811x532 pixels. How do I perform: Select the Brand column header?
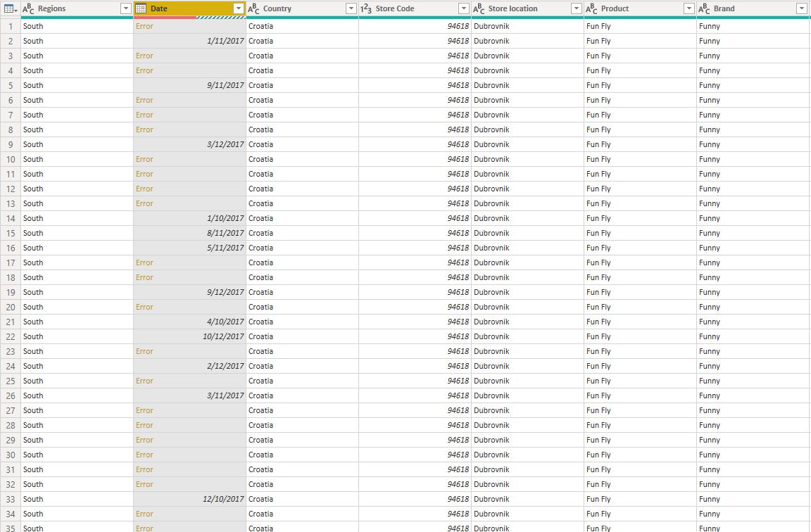click(x=753, y=8)
